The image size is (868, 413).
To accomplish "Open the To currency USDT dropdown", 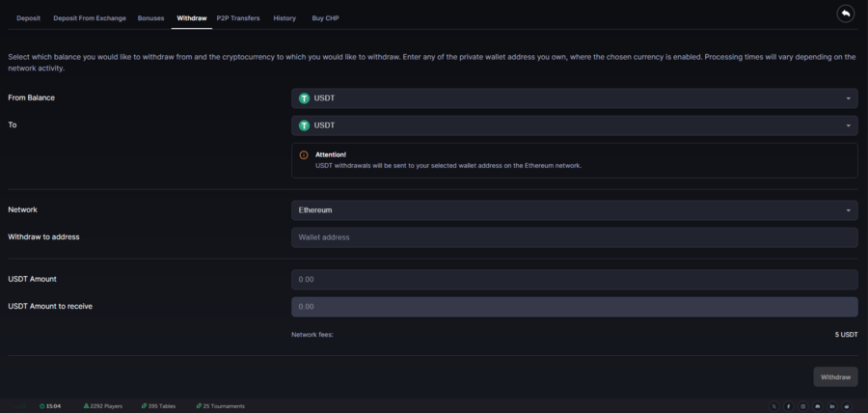I will (x=574, y=125).
